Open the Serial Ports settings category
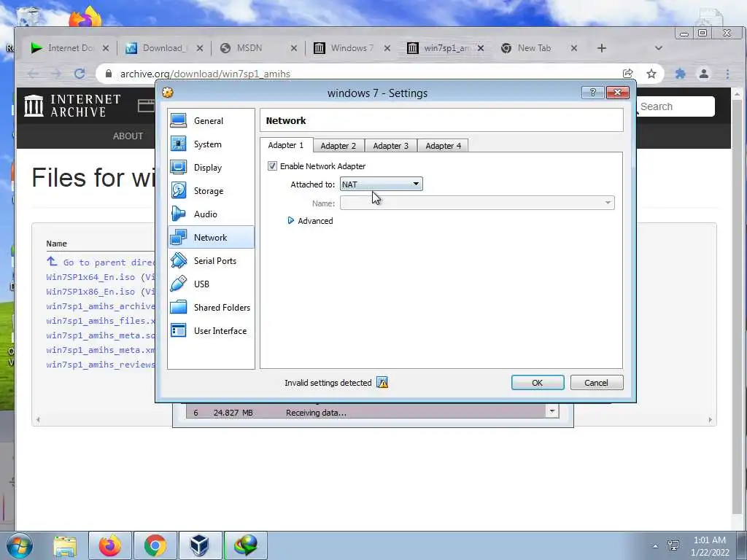747x560 pixels. pyautogui.click(x=211, y=261)
